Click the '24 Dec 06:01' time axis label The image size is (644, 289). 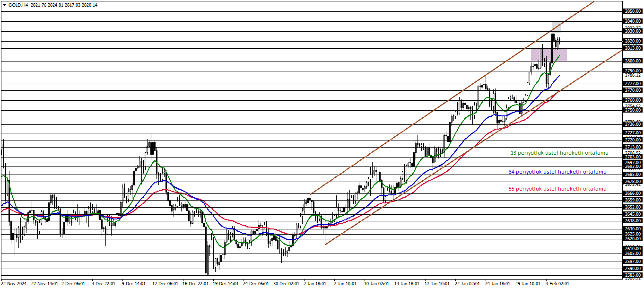256,284
